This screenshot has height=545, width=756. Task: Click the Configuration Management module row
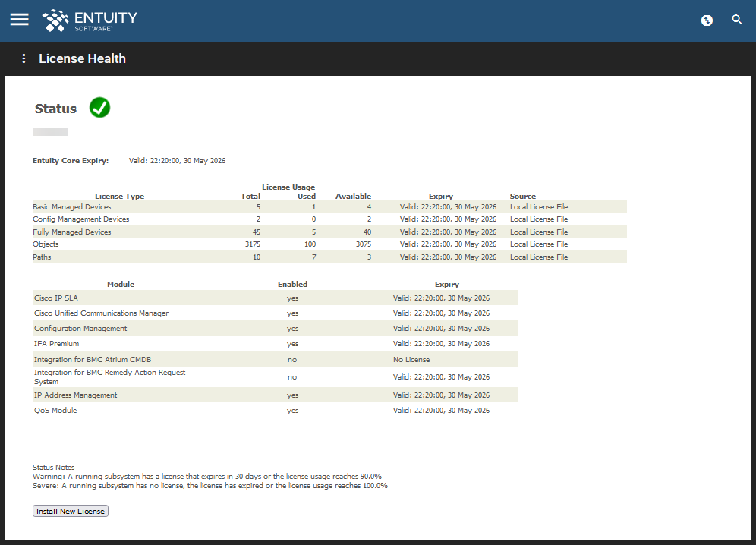pyautogui.click(x=275, y=329)
